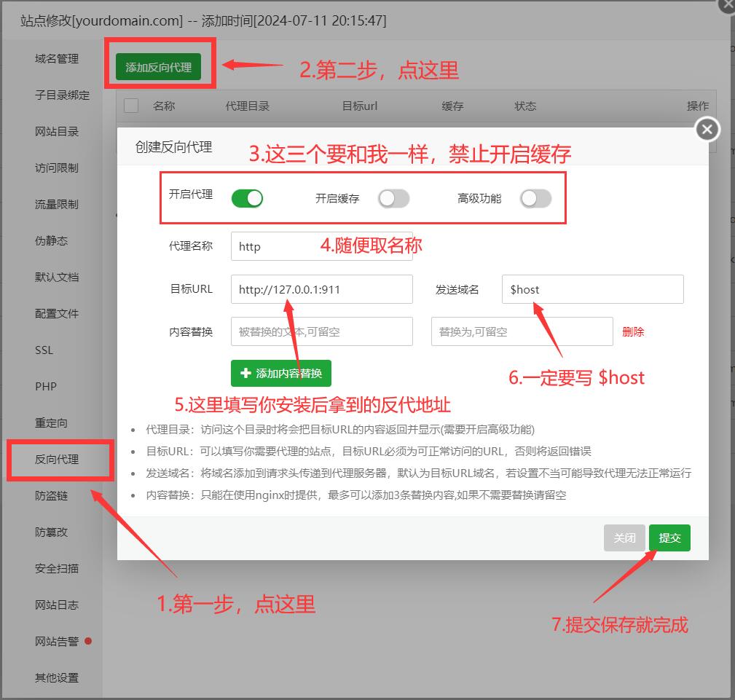Close the 创建反向代理 dialog via its X icon
Screen dimensions: 735x700
(x=706, y=129)
